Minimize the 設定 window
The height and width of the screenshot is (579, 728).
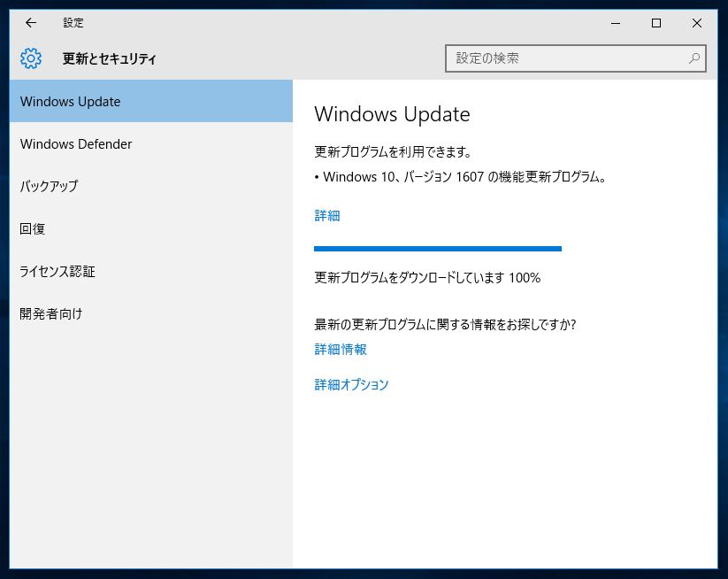(x=616, y=23)
